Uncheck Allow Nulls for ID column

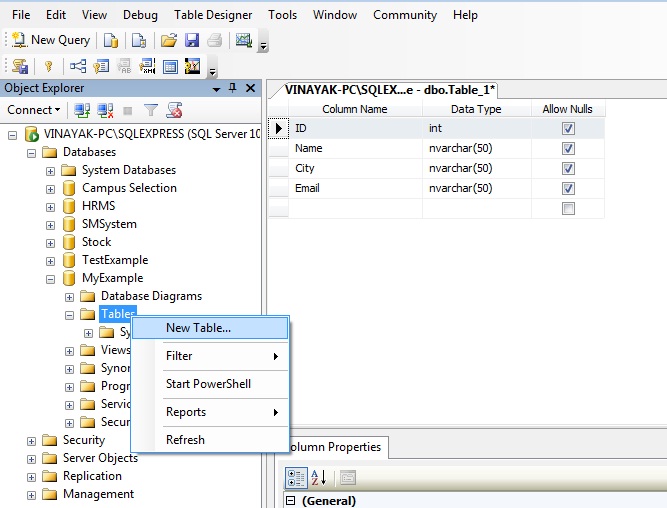568,128
